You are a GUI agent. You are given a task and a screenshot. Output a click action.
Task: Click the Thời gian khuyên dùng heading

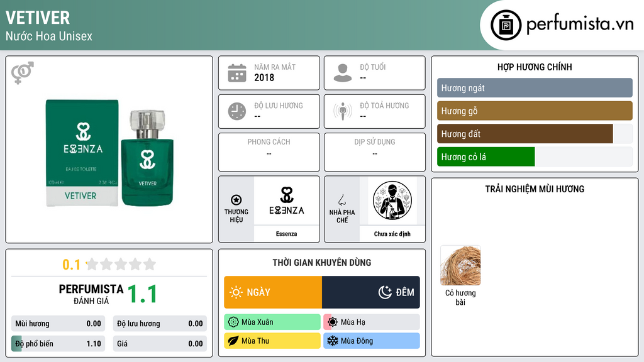click(x=322, y=262)
